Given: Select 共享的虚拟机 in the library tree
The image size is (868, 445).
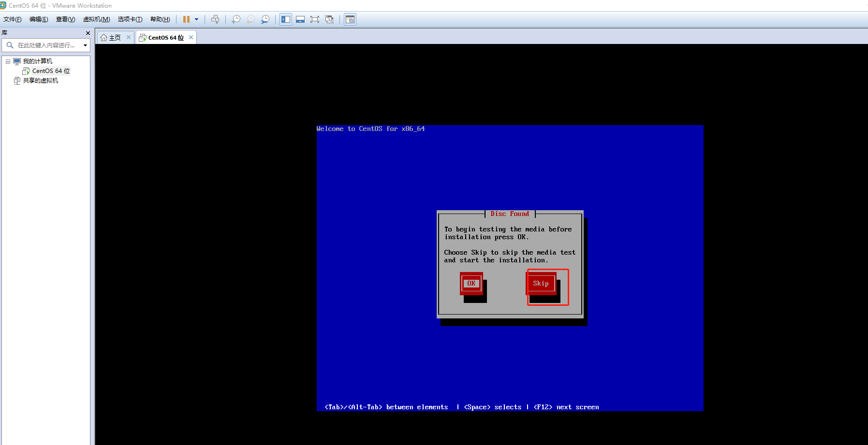Looking at the screenshot, I should tap(41, 81).
